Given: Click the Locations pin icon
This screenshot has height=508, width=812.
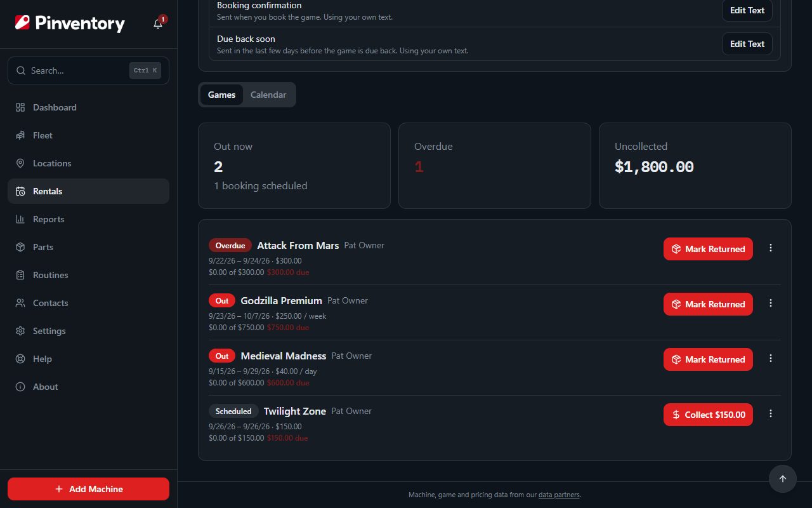Looking at the screenshot, I should pyautogui.click(x=20, y=163).
